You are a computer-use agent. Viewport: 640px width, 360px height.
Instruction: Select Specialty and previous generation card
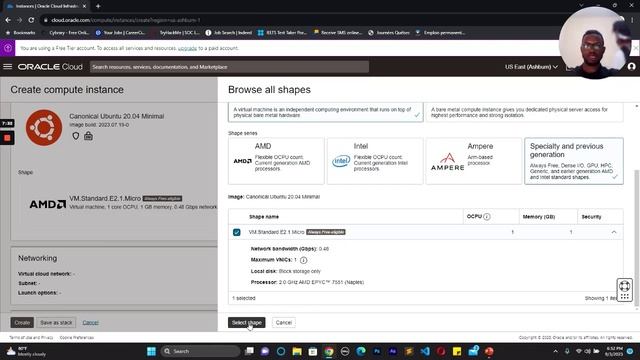[x=573, y=161]
